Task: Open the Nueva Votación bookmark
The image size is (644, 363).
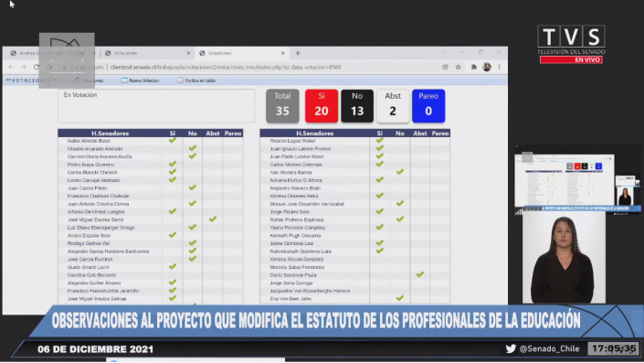Action: [x=140, y=80]
